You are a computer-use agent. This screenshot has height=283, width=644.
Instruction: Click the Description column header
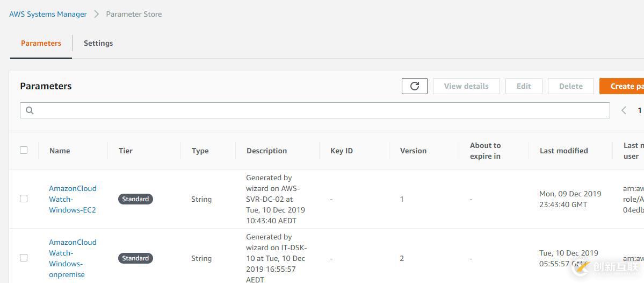coord(266,151)
